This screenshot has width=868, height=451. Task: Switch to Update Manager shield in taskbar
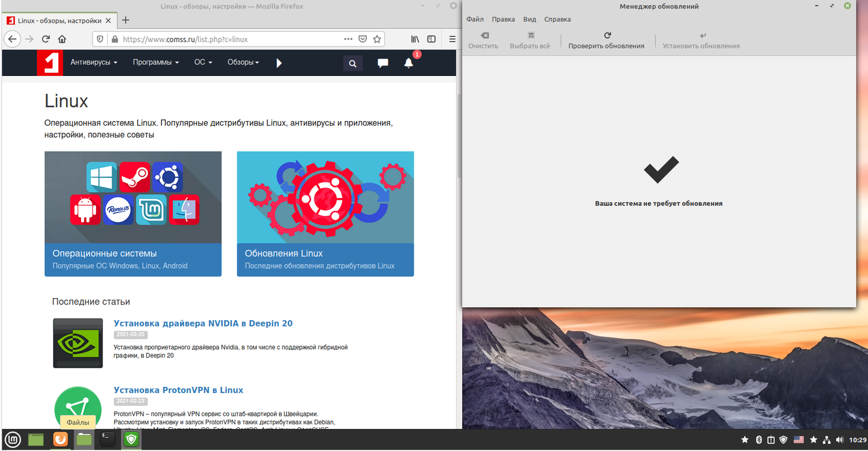tap(131, 440)
